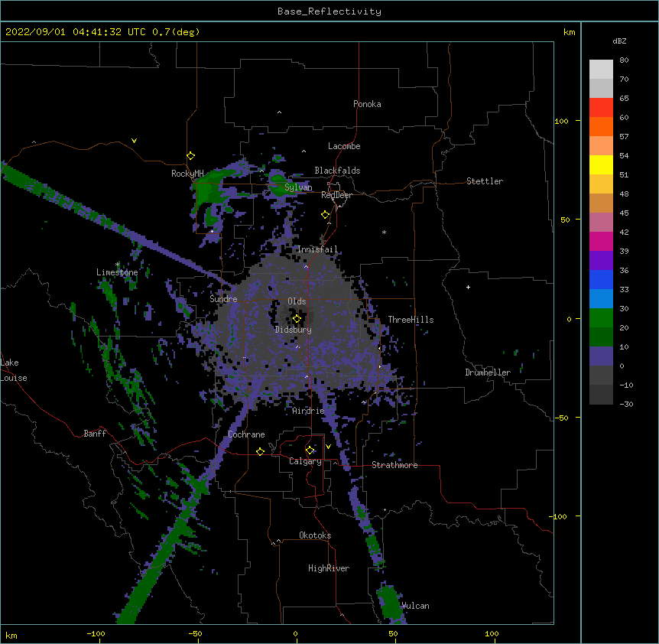Click the Stettler city label
659x644 pixels.
click(485, 181)
